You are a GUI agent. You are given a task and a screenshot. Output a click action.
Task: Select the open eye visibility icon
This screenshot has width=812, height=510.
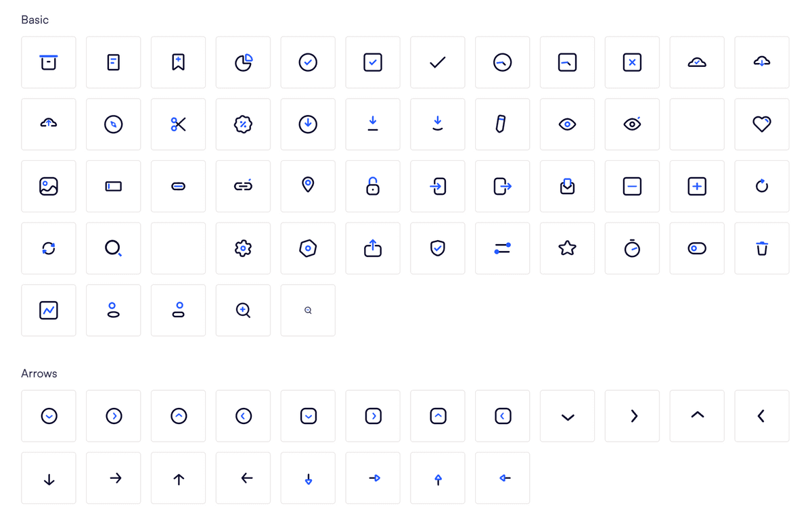pos(567,124)
